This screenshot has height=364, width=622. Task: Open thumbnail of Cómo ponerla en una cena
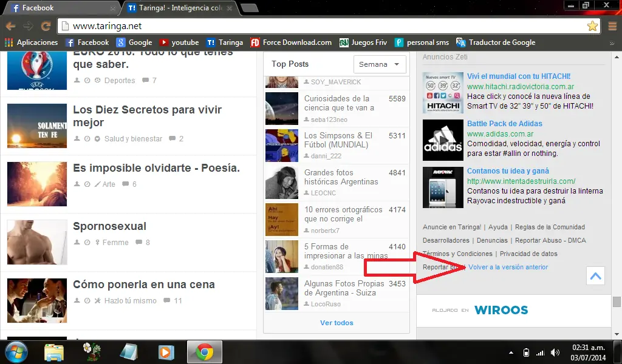(x=37, y=301)
